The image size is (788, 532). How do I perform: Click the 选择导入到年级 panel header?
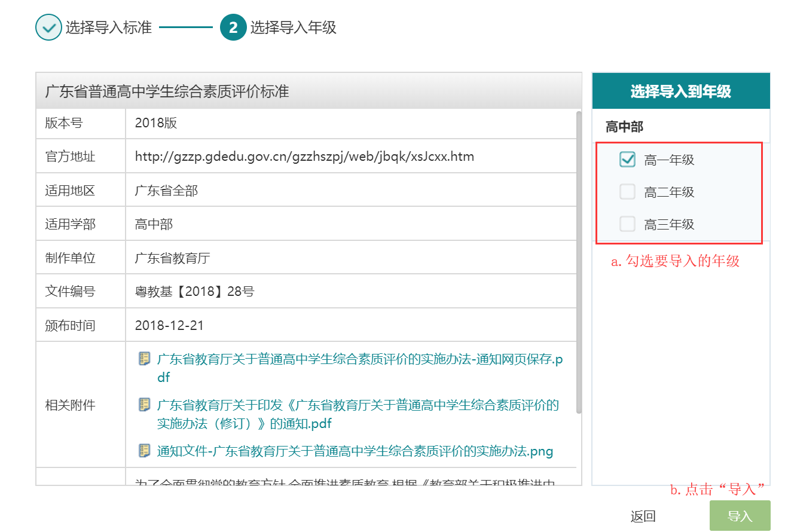[x=681, y=91]
